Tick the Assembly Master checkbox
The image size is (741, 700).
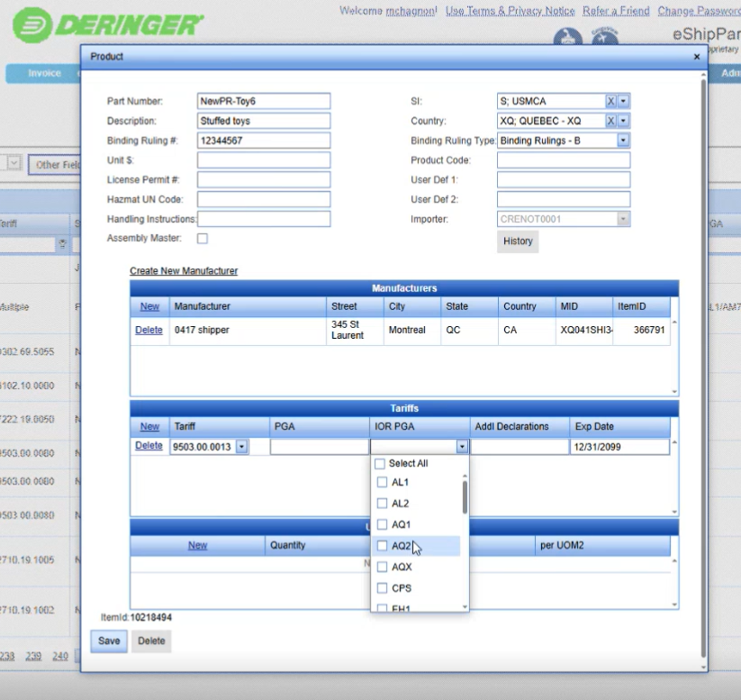203,239
